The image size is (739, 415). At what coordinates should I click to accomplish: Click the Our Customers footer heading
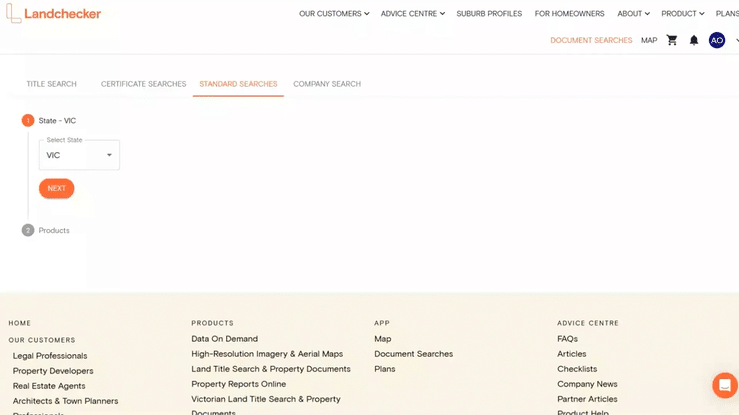pos(41,340)
